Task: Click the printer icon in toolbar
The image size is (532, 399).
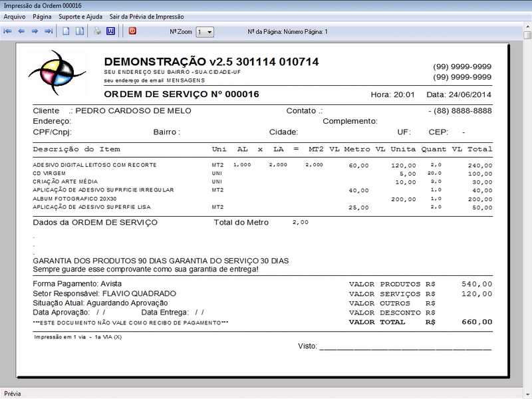Action: (x=97, y=31)
